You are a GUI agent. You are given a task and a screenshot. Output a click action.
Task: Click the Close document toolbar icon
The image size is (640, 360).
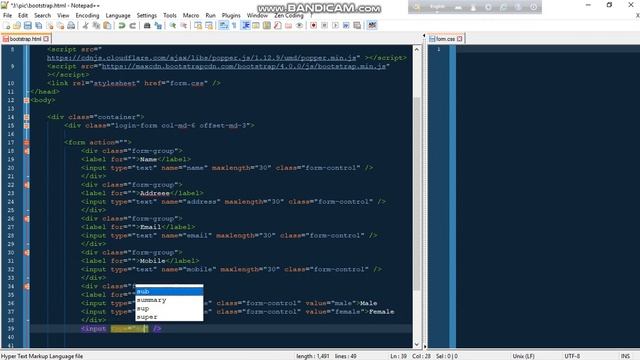[x=50, y=25]
